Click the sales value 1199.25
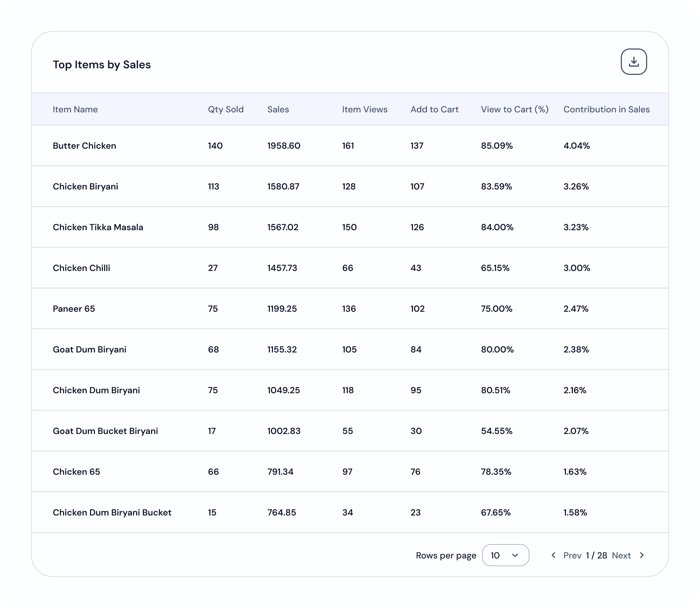Image resolution: width=700 pixels, height=608 pixels. 282,308
